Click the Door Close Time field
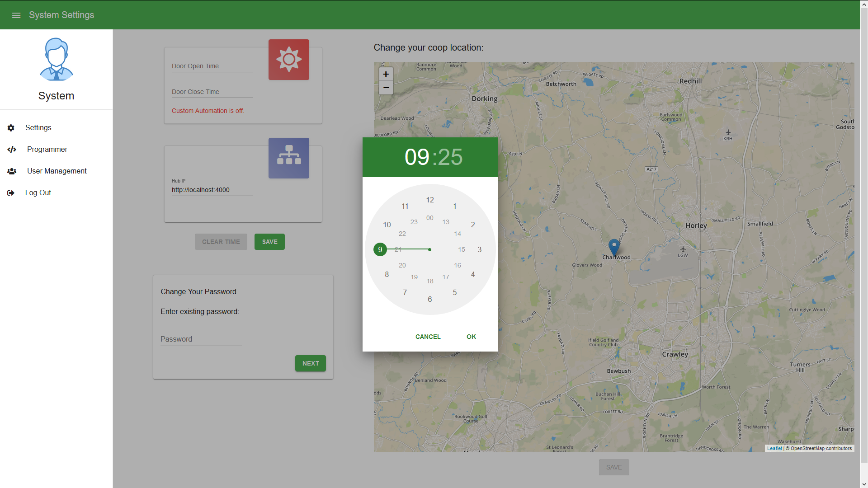Screen dimensions: 868x488 (x=212, y=92)
